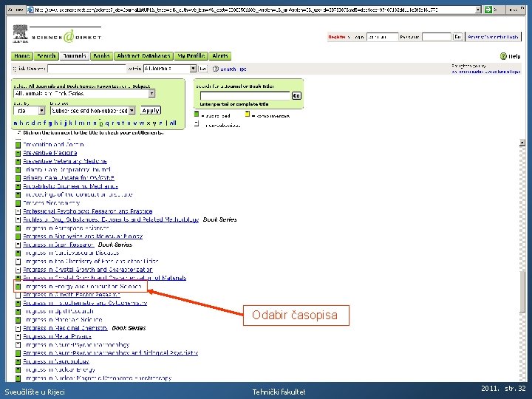This screenshot has height=399, width=532.
Task: Open the My Profile tab
Action: pos(191,56)
